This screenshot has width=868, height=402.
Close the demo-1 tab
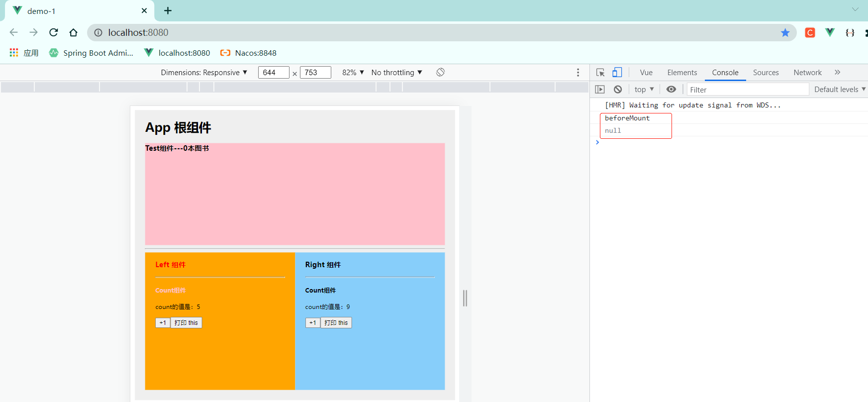tap(144, 10)
